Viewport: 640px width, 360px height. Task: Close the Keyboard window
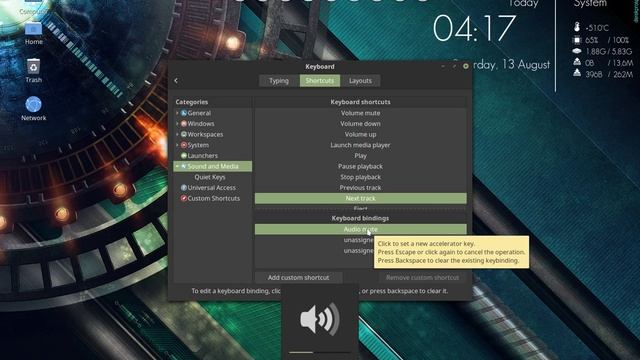466,66
